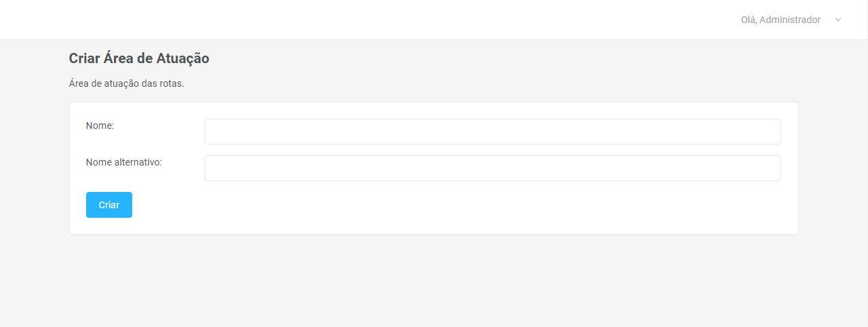The height and width of the screenshot is (327, 868).
Task: Click the Criar Área de Atuação heading
Action: pyautogui.click(x=139, y=58)
